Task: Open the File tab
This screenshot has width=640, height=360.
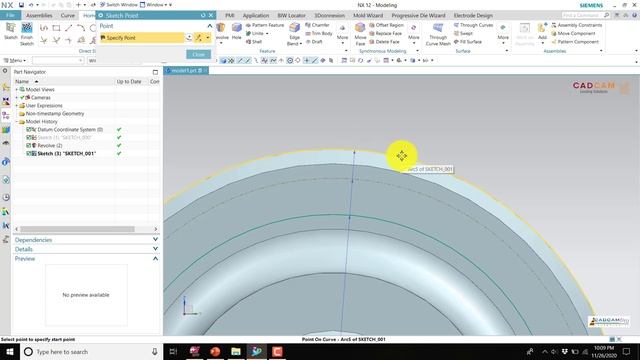Action: pyautogui.click(x=10, y=15)
